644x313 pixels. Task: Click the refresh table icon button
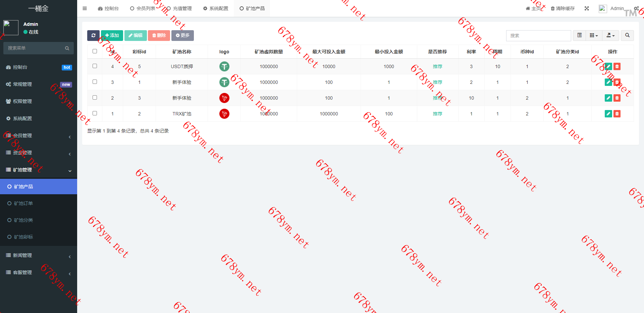coord(93,36)
